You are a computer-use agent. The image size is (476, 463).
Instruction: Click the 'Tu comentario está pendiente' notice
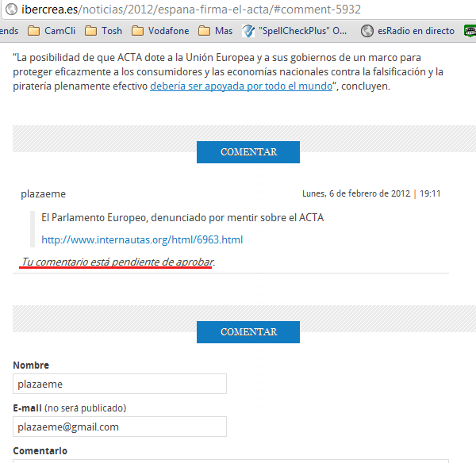pos(117,262)
